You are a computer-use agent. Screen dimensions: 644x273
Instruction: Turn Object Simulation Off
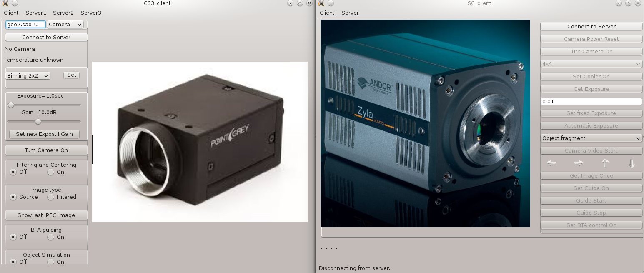[x=13, y=262]
